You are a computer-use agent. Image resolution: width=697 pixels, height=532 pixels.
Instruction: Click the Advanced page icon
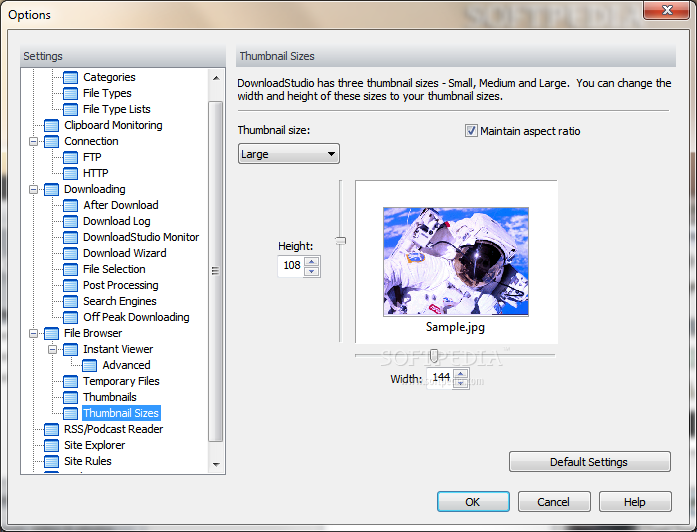pos(89,365)
